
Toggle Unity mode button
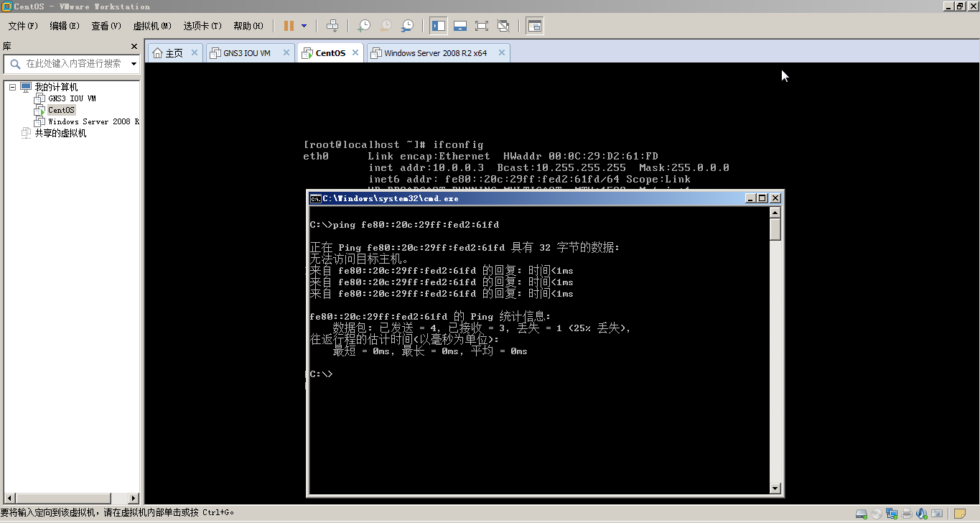pyautogui.click(x=503, y=26)
